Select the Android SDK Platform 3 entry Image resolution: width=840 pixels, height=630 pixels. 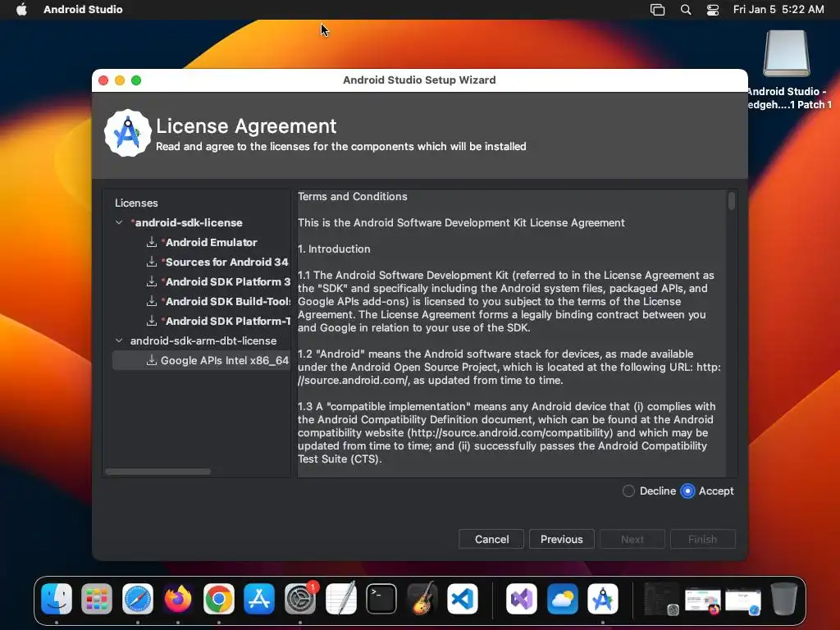tap(202, 282)
